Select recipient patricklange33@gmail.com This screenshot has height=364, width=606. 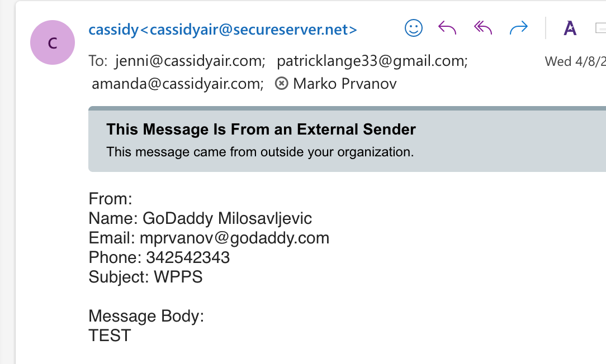[x=372, y=61]
